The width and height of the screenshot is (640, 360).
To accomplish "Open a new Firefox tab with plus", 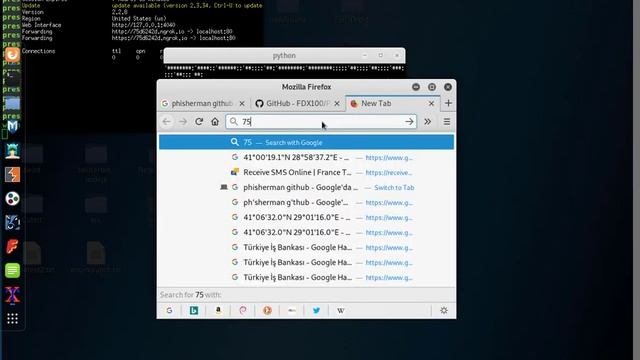I will coord(448,103).
